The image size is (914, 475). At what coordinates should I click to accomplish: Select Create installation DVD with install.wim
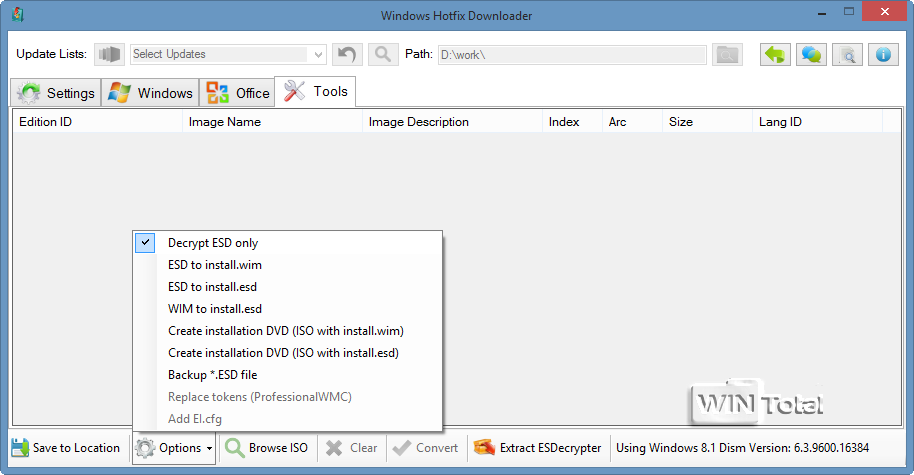[285, 331]
